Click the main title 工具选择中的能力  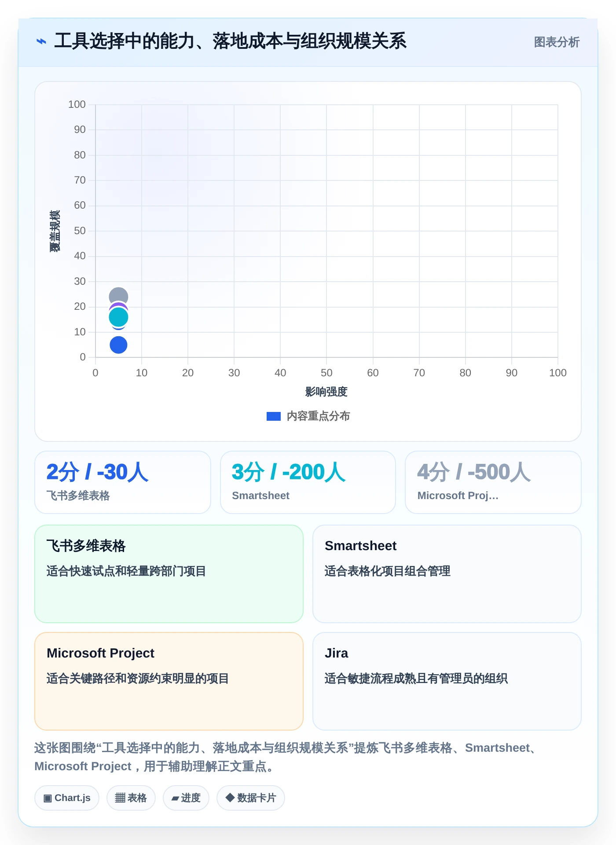230,41
